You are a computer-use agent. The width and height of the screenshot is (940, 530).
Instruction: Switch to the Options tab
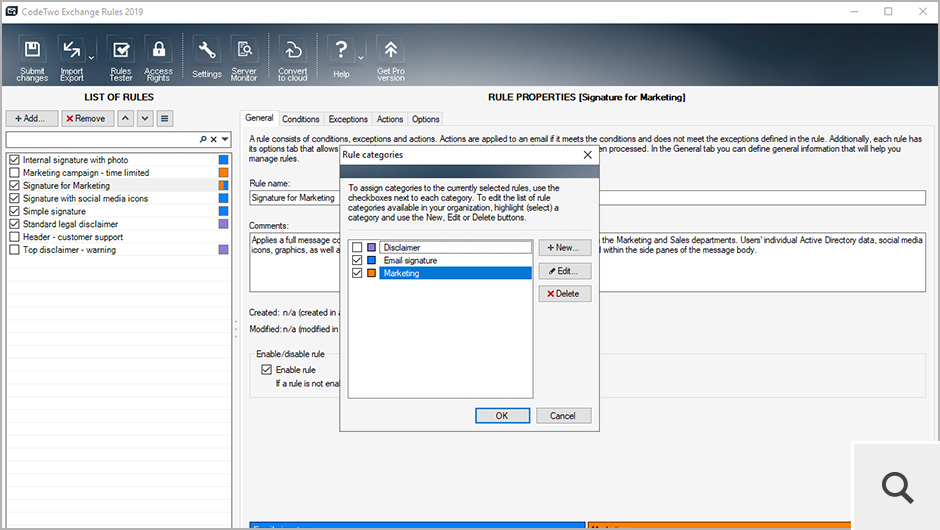[x=426, y=119]
